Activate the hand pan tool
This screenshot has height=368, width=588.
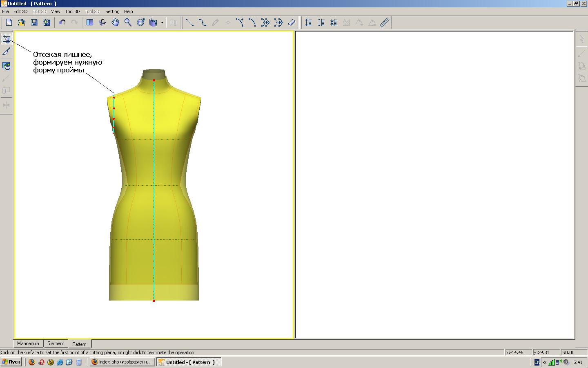pyautogui.click(x=115, y=22)
